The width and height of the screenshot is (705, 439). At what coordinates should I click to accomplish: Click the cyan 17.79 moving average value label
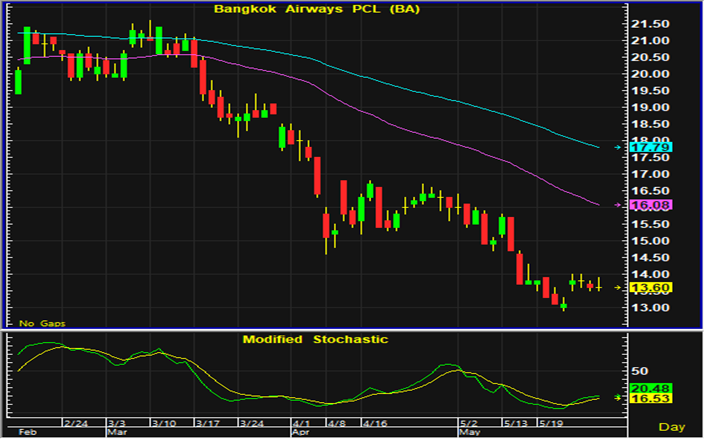tap(651, 147)
